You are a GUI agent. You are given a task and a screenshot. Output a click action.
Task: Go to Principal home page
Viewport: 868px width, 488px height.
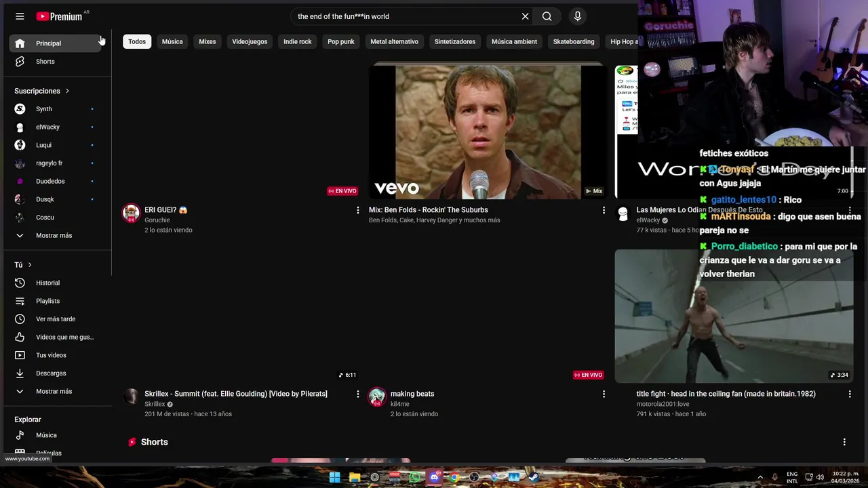[56, 43]
